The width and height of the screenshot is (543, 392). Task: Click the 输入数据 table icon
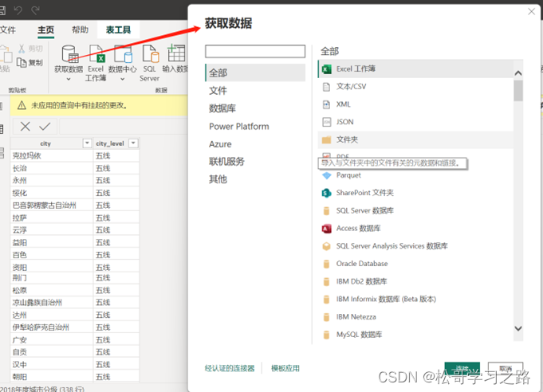point(176,53)
